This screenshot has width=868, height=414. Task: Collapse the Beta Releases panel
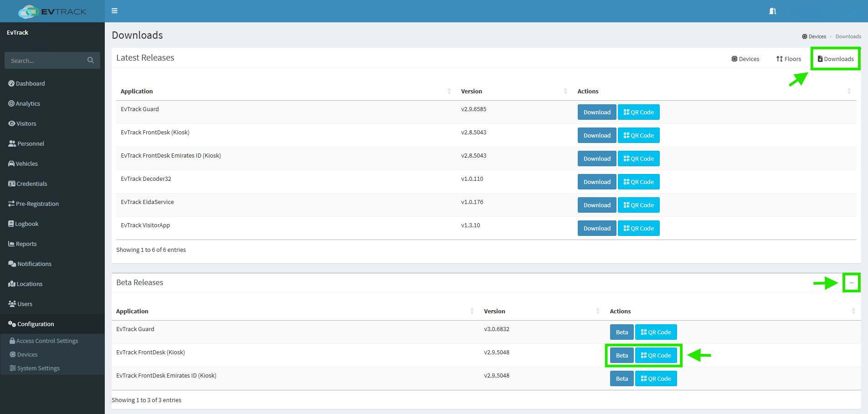point(852,283)
